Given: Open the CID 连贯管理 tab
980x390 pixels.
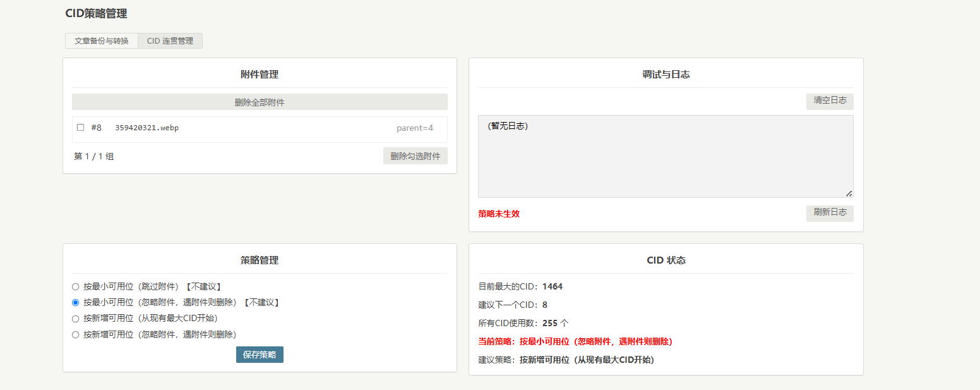Looking at the screenshot, I should [x=170, y=41].
